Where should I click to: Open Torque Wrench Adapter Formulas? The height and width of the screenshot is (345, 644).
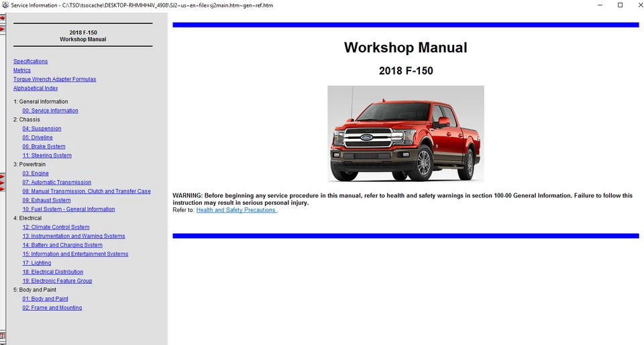click(54, 79)
